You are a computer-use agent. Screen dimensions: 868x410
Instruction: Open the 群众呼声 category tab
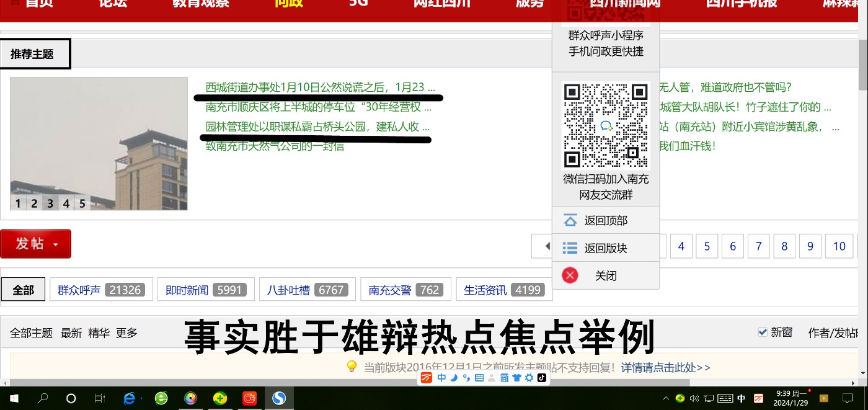[x=101, y=290]
